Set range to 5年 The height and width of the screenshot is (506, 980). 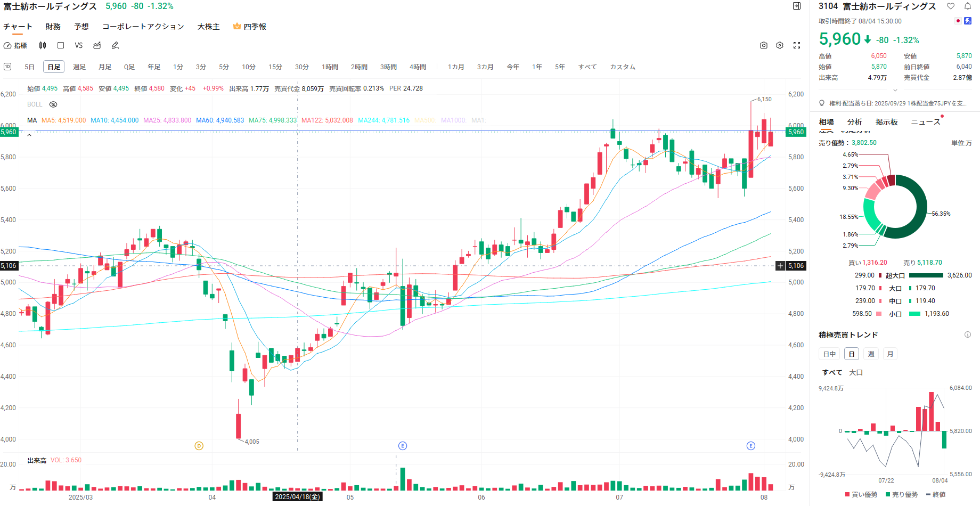(x=560, y=67)
